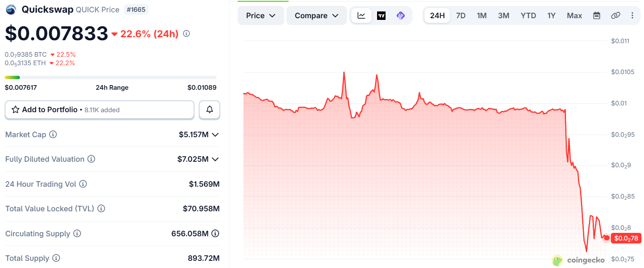Click the Quickswap coin name heading
This screenshot has height=268, width=644.
click(x=47, y=9)
